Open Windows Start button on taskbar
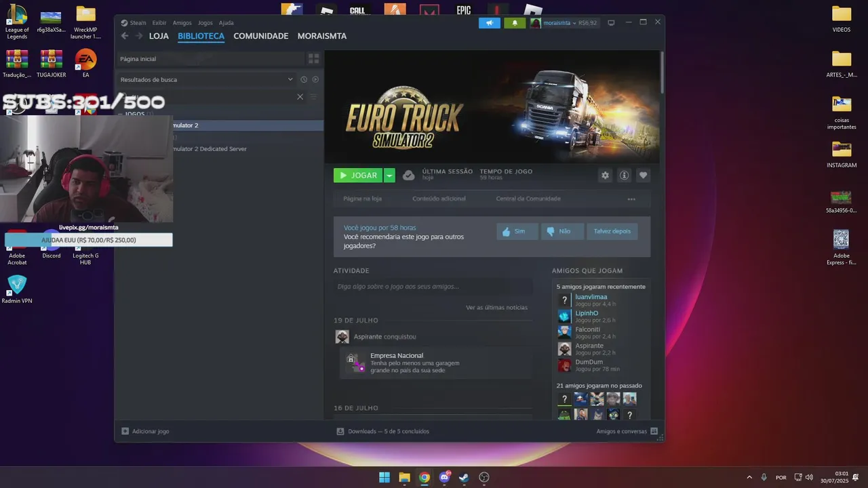868x488 pixels. 384,477
